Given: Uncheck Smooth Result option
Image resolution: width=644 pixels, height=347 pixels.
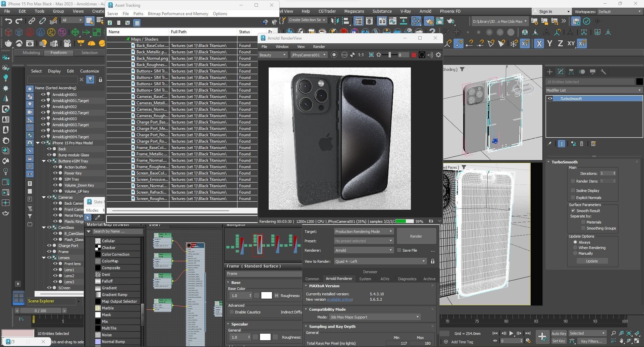Looking at the screenshot, I should click(573, 211).
